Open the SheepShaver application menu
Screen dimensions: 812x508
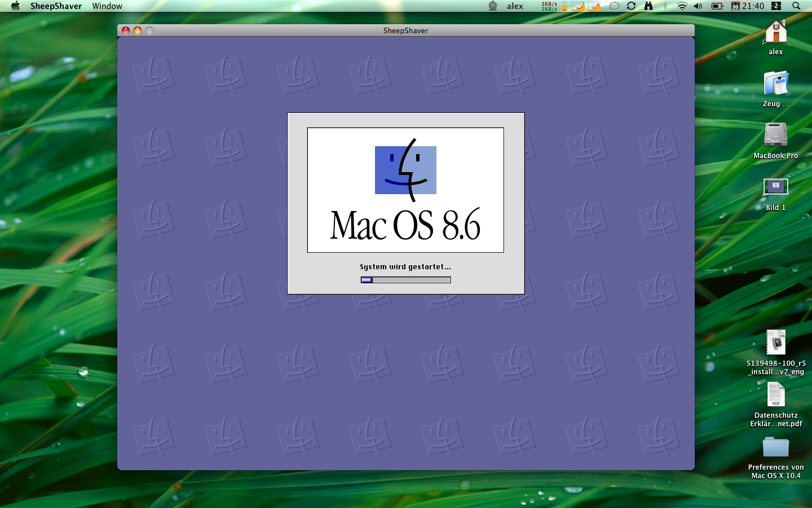(x=56, y=6)
